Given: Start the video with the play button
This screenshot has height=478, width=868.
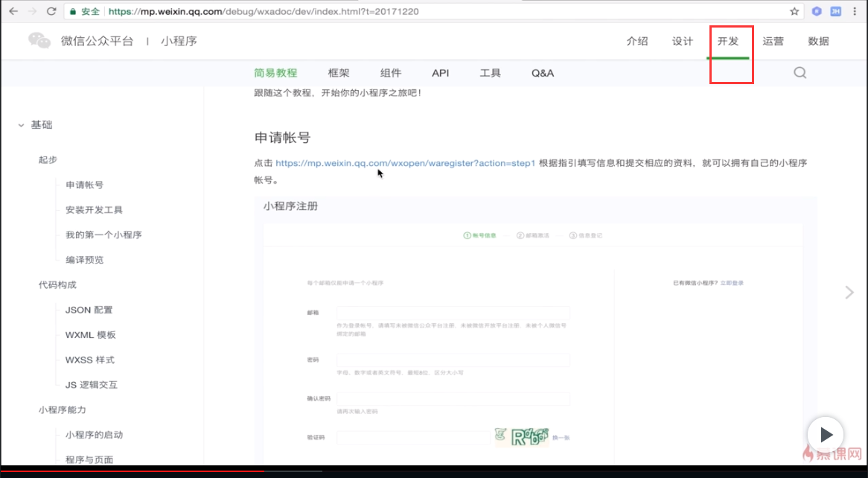Looking at the screenshot, I should 826,435.
